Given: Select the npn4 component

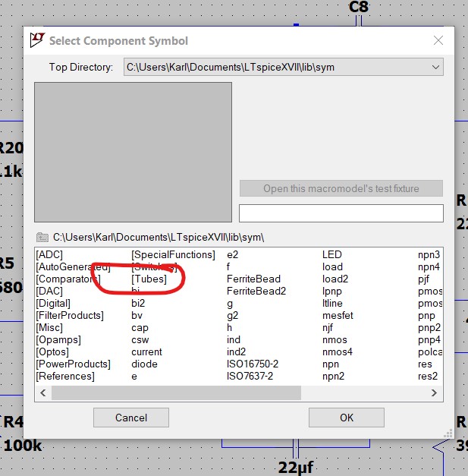Looking at the screenshot, I should 429,266.
